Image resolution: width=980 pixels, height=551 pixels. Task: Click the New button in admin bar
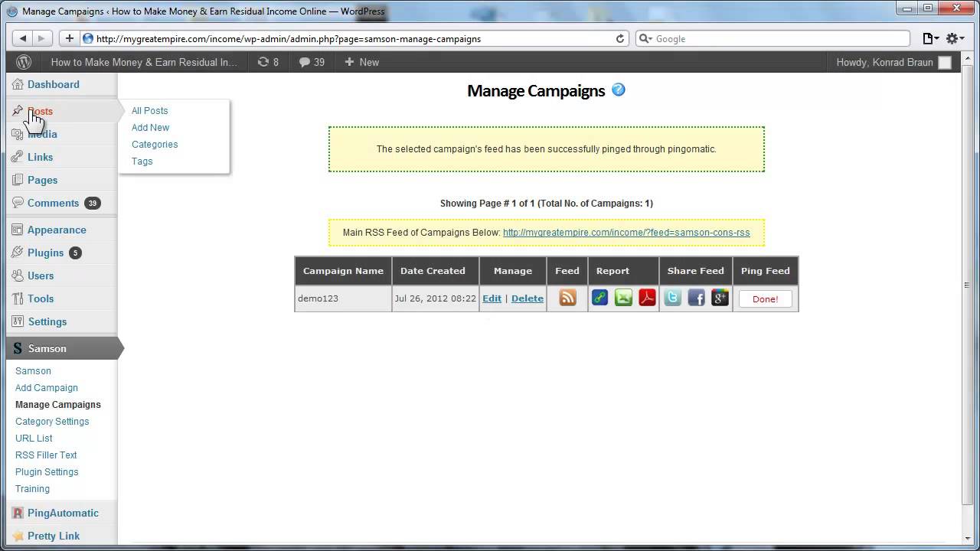point(362,62)
